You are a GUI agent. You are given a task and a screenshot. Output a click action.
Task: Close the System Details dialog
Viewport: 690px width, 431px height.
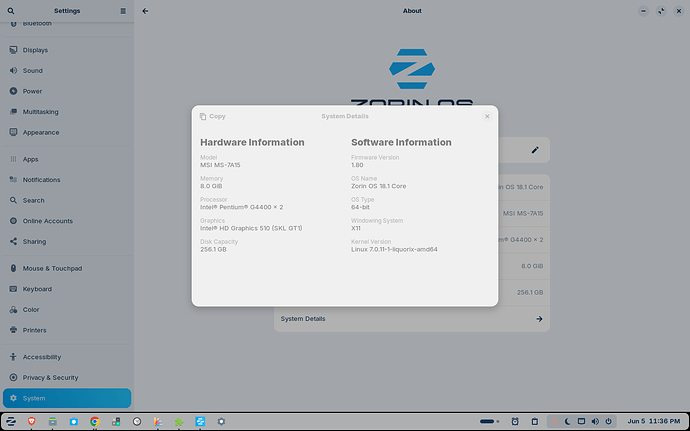(487, 116)
